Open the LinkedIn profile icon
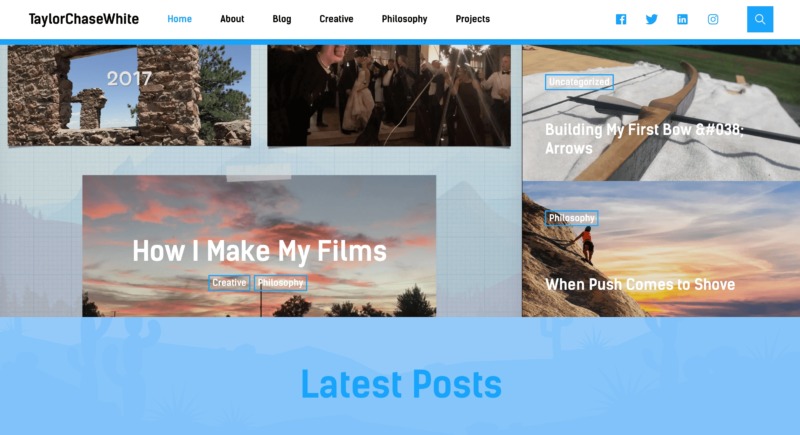Viewport: 800px width, 435px height. click(682, 19)
